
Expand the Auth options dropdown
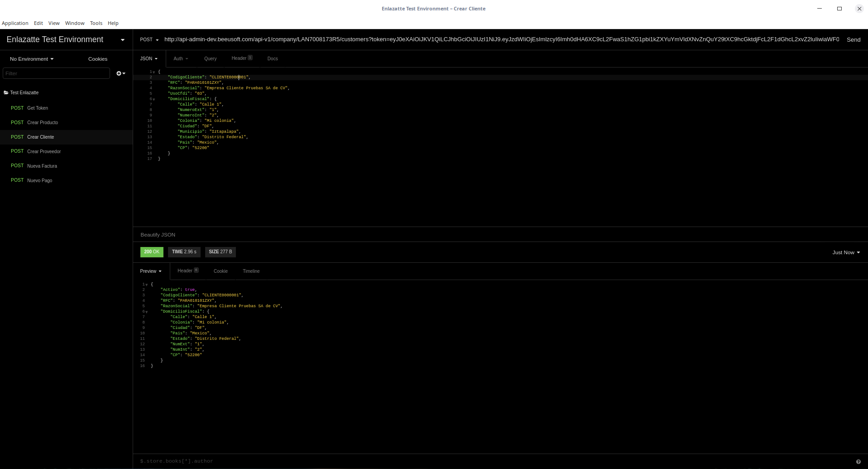(x=181, y=58)
